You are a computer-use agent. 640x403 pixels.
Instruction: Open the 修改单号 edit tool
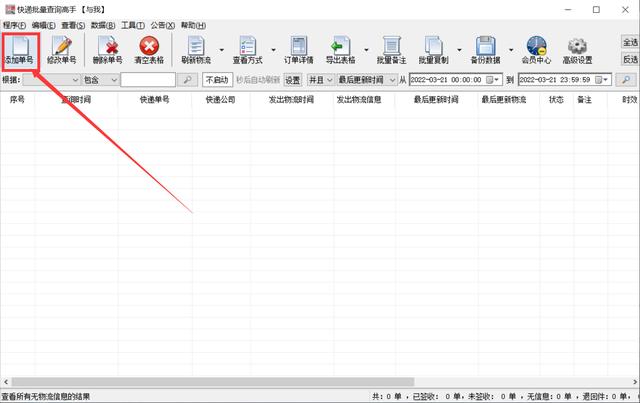click(61, 50)
